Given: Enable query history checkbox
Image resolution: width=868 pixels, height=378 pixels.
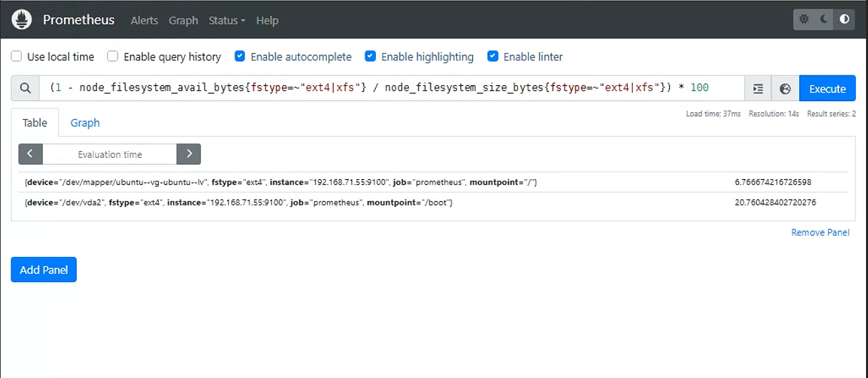Looking at the screenshot, I should pos(113,56).
